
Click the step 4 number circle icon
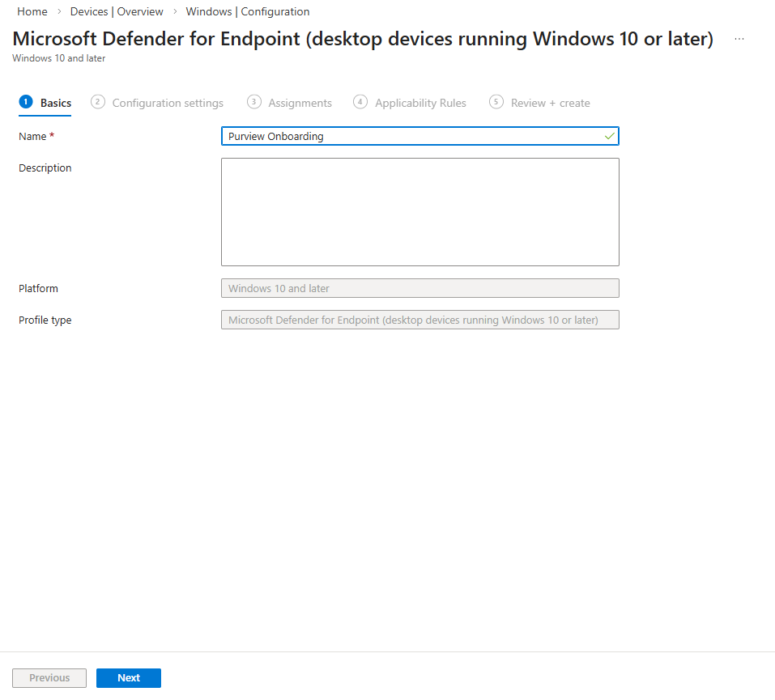(360, 102)
